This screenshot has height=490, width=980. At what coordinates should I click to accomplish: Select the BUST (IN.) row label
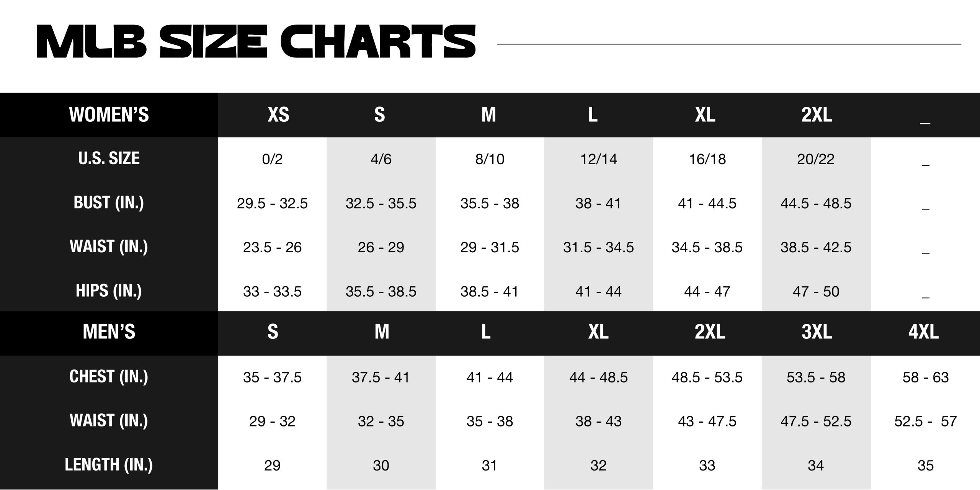(109, 203)
